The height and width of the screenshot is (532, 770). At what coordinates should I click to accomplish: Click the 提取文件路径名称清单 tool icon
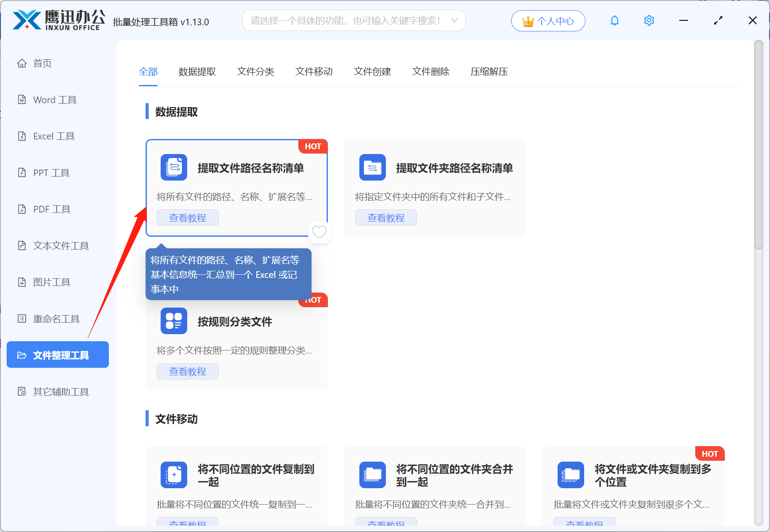173,167
